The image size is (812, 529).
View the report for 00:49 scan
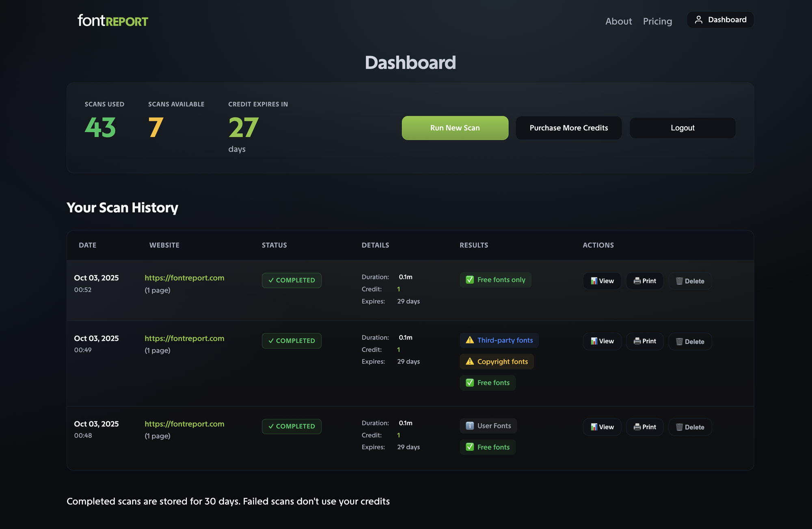[x=602, y=341]
